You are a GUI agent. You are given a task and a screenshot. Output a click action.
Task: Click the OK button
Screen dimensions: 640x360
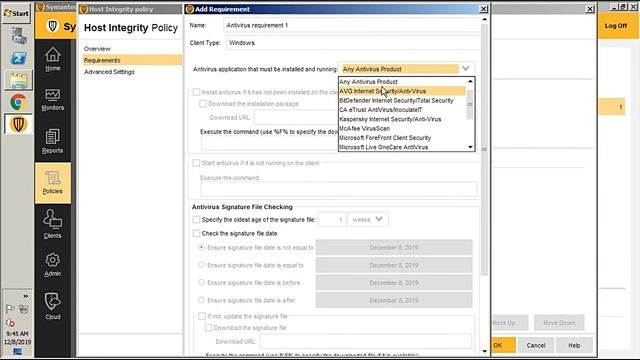(503, 345)
